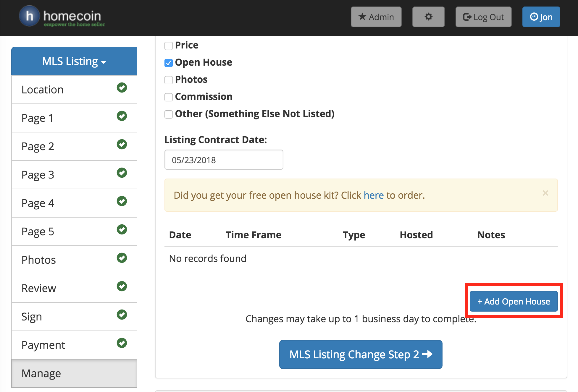Click the green checkmark beside Payment
The height and width of the screenshot is (392, 578).
122,343
